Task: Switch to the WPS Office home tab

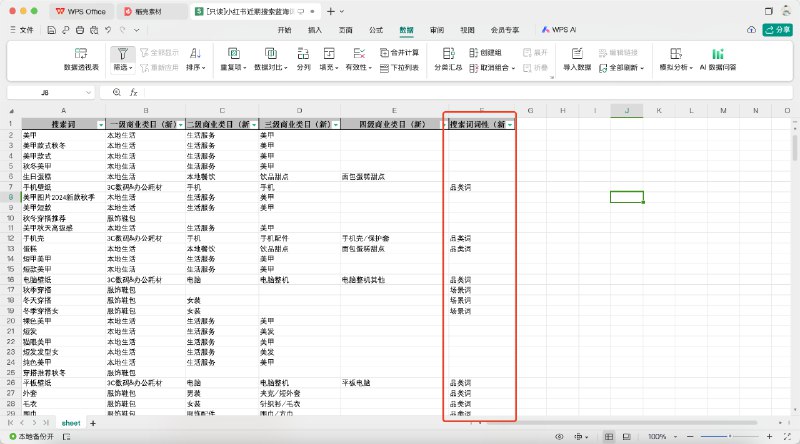Action: (x=81, y=11)
